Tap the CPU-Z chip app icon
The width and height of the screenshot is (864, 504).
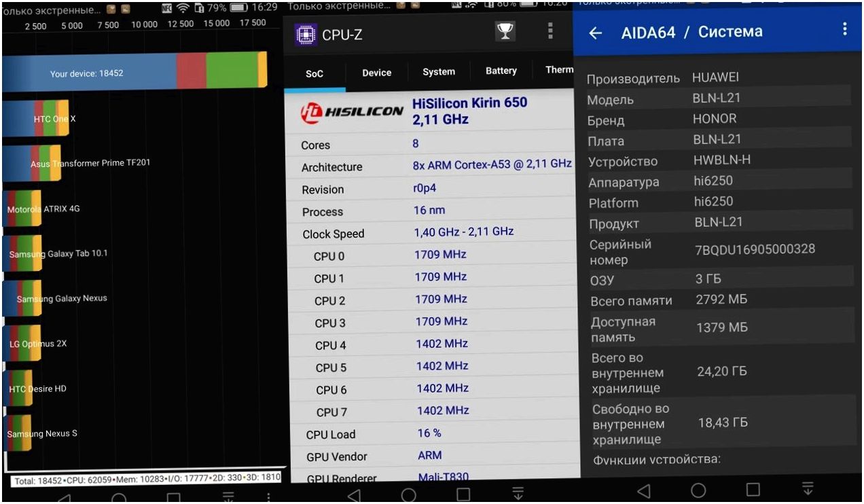(306, 35)
